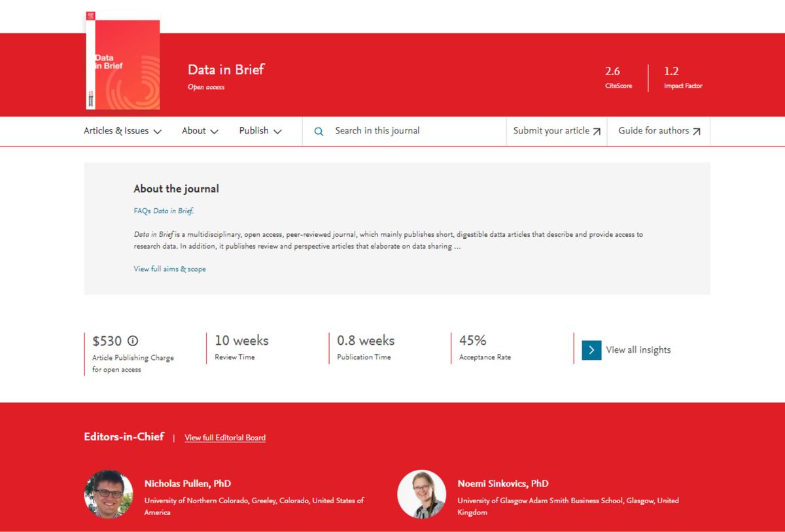Click the Editors-in-Chief heading
The height and width of the screenshot is (532, 785).
point(124,436)
